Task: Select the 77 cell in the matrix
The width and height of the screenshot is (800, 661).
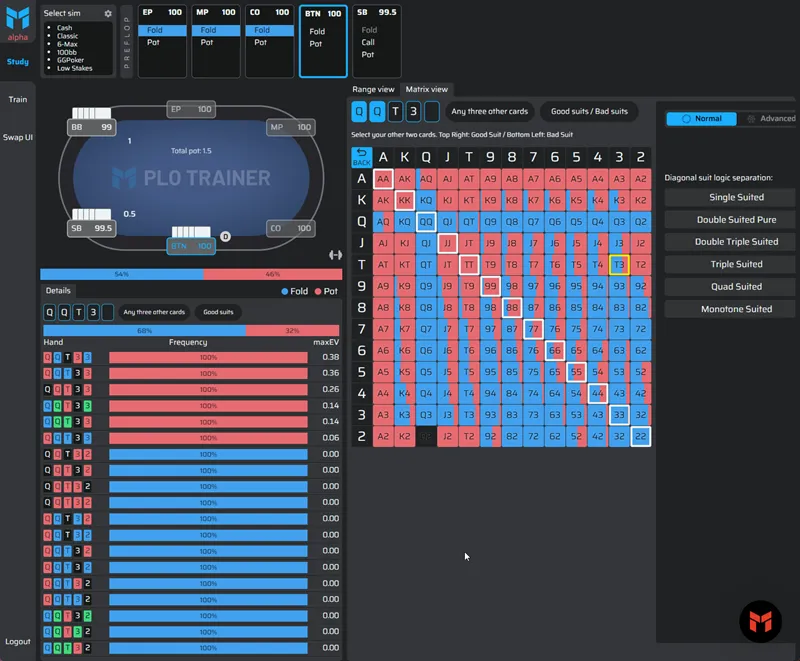Action: pyautogui.click(x=533, y=329)
